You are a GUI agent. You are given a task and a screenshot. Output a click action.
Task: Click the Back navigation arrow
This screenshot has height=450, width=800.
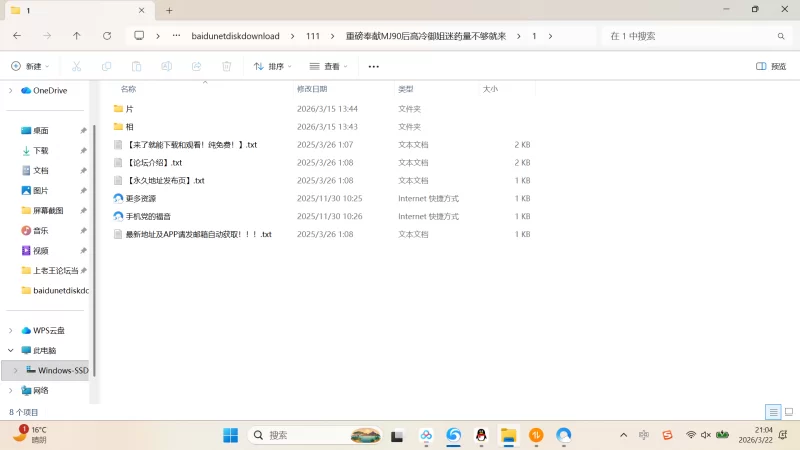[x=17, y=36]
